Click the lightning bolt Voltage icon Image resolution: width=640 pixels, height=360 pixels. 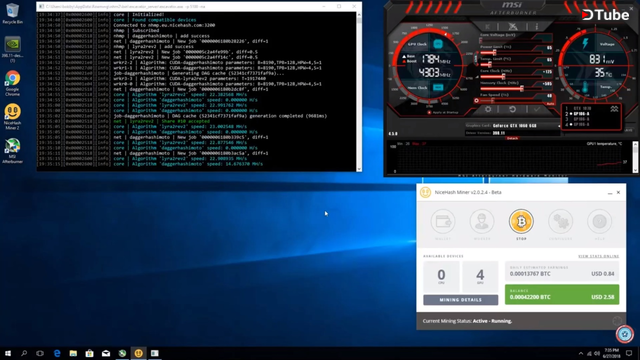click(x=585, y=43)
